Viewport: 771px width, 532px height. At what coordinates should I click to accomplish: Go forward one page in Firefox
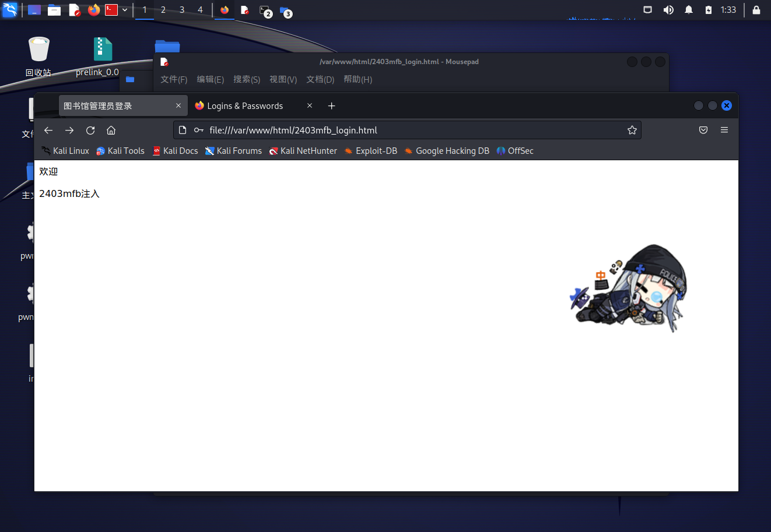[x=69, y=130]
